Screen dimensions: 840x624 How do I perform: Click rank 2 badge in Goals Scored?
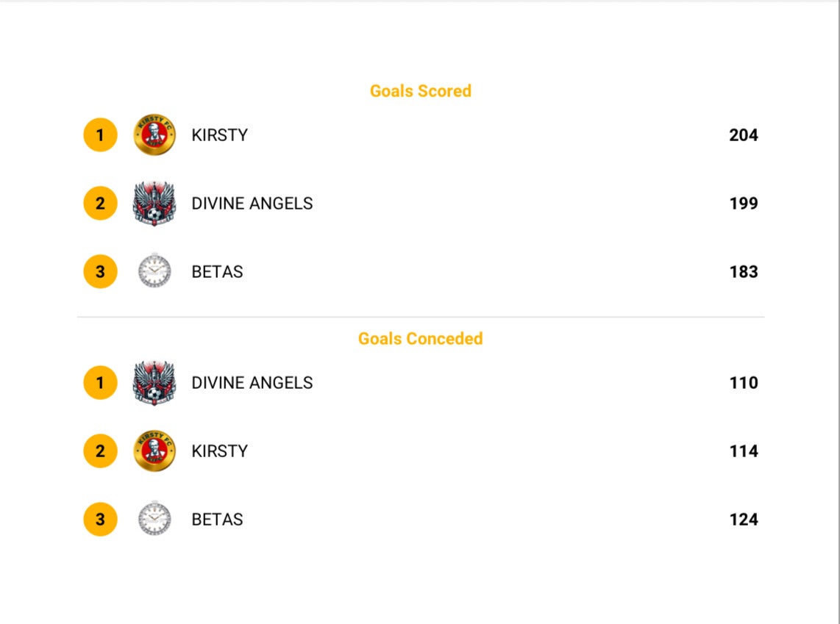tap(100, 204)
